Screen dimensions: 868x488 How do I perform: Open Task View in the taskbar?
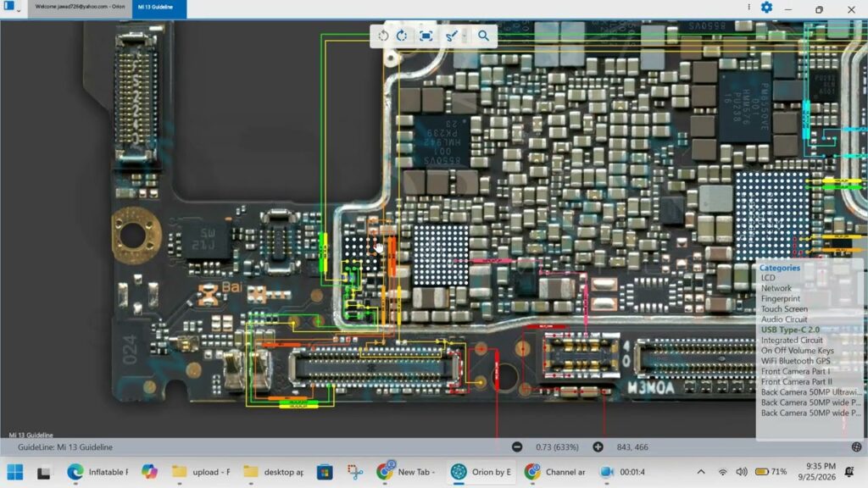(x=44, y=473)
